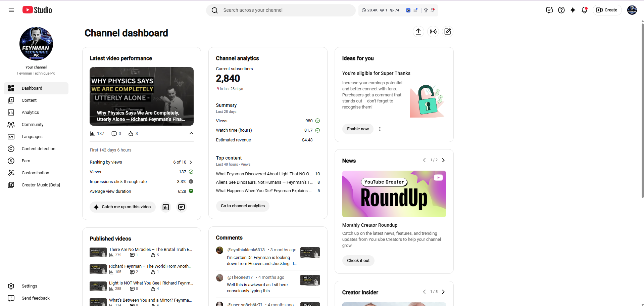Click the latest video comments count icon
The image size is (644, 306).
click(x=114, y=134)
